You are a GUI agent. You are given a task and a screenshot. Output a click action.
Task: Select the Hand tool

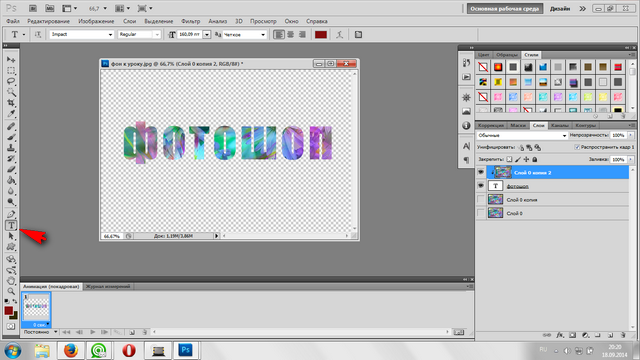pos(11,280)
